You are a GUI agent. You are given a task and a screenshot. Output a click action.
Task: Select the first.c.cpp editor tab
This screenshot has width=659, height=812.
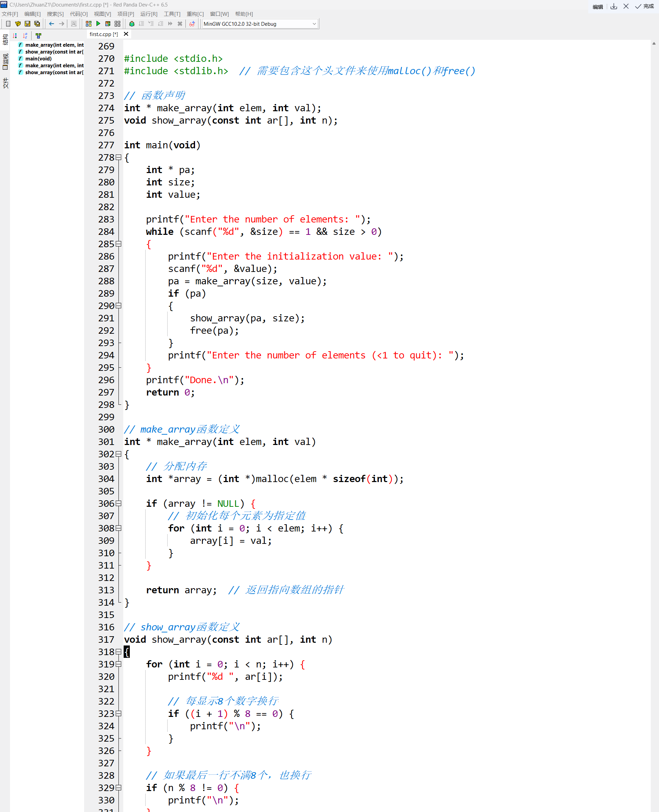tap(104, 34)
